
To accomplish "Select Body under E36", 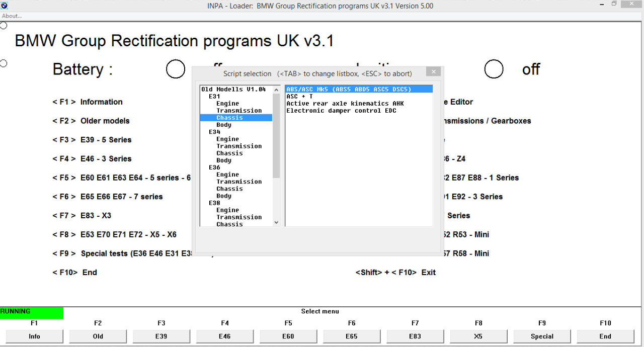I will pos(224,196).
